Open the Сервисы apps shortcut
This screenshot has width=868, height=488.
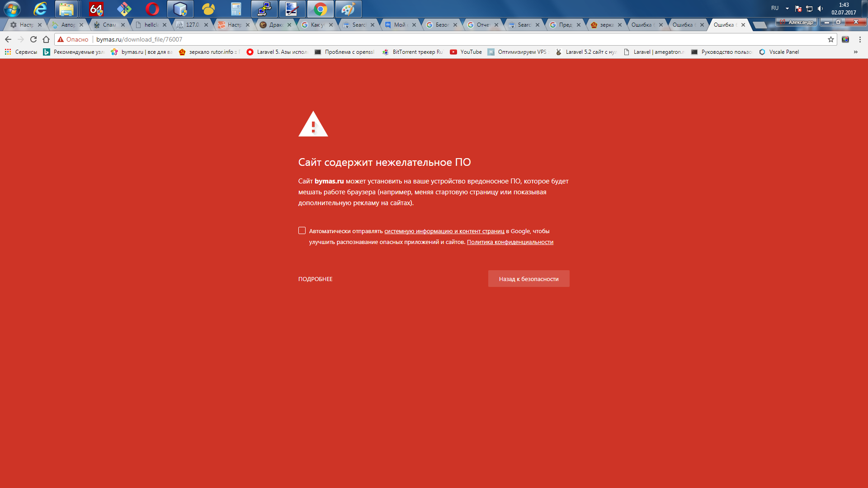point(21,52)
